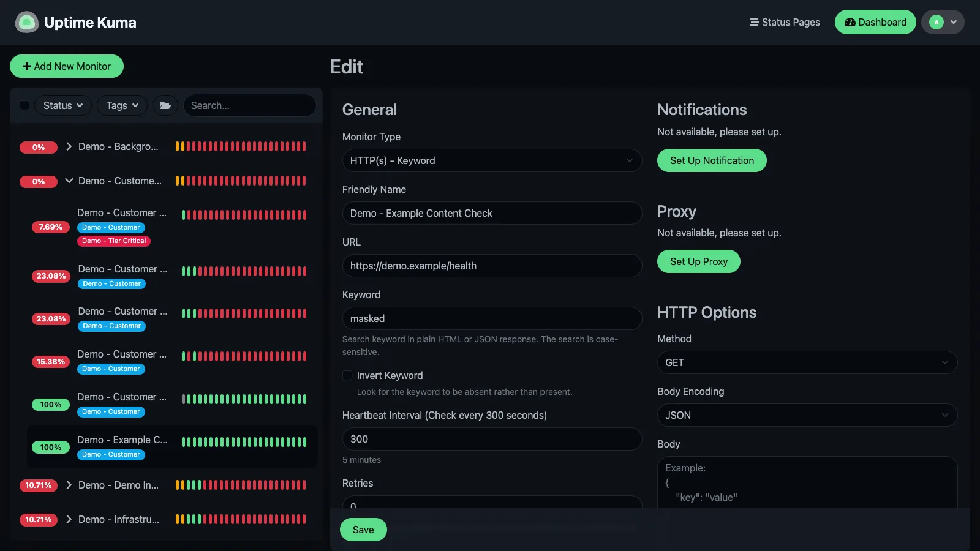Collapse the Demo - Custome... group chevron
Image resolution: width=980 pixels, height=551 pixels.
click(69, 181)
